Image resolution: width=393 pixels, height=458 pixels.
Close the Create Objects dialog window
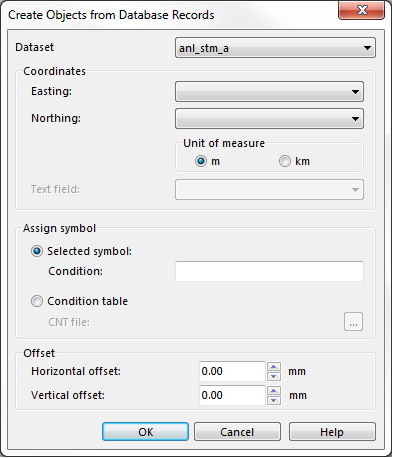(362, 10)
